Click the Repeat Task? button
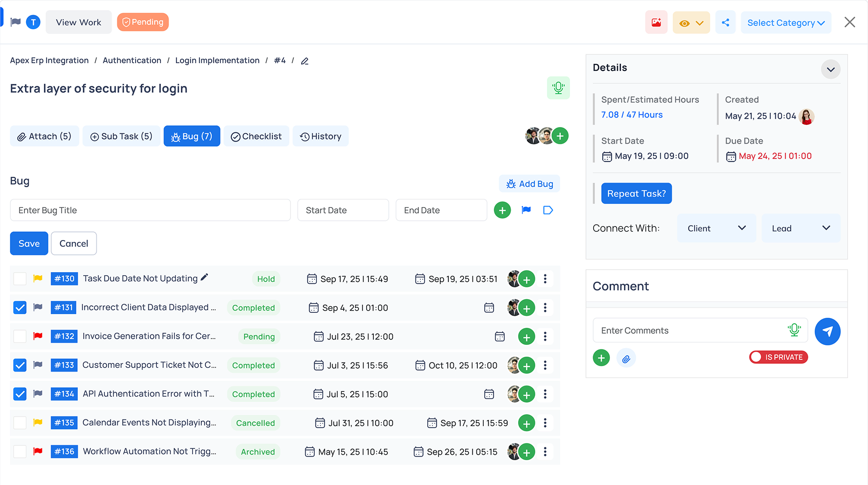The image size is (868, 485). pos(636,193)
